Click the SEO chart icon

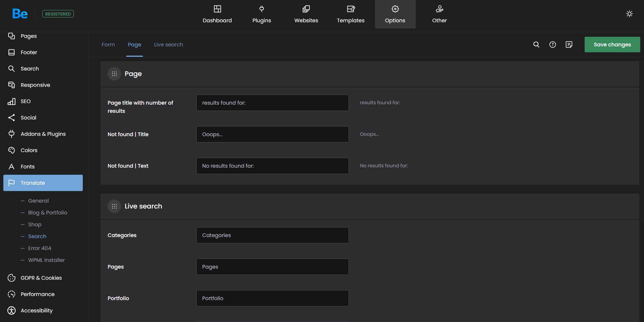(x=12, y=101)
